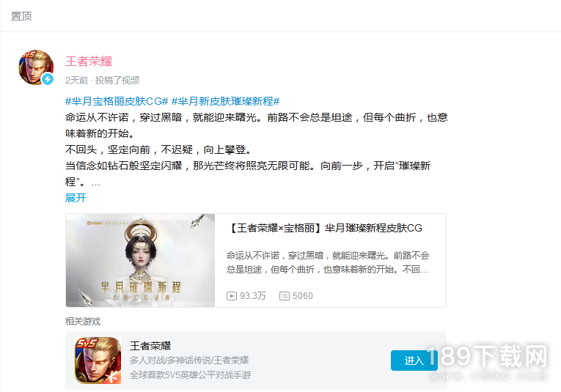Open hashtag #芈月新皮肤璀璨新程#
This screenshot has width=561, height=392.
225,101
